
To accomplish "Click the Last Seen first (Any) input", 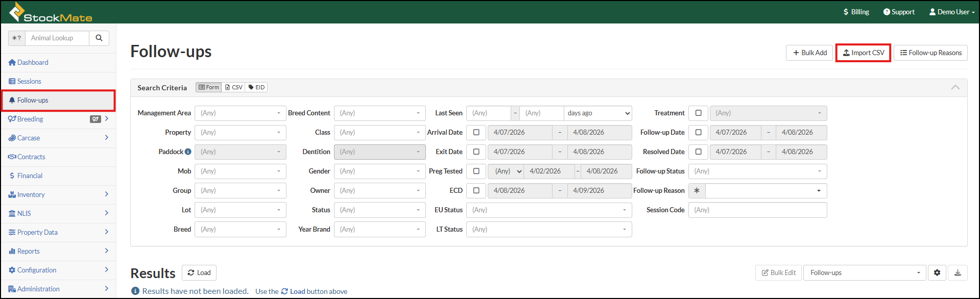I will [489, 113].
